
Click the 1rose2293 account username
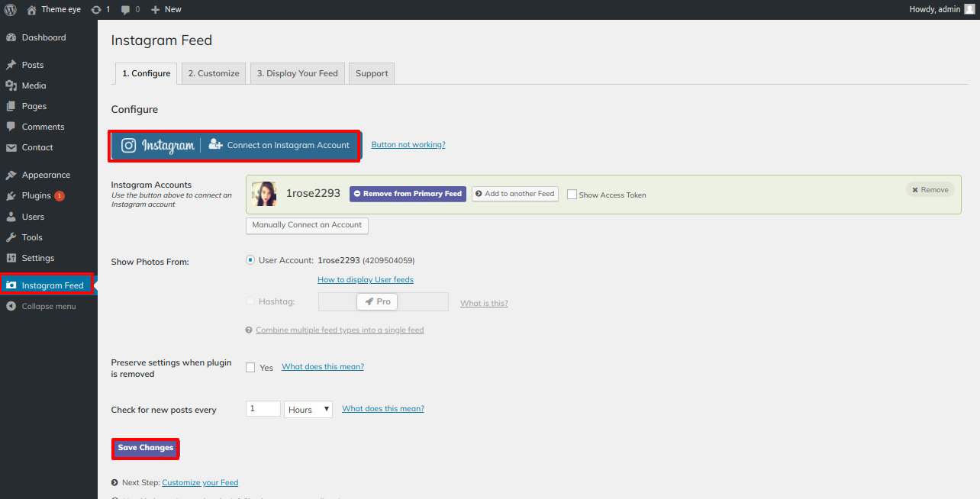[313, 194]
